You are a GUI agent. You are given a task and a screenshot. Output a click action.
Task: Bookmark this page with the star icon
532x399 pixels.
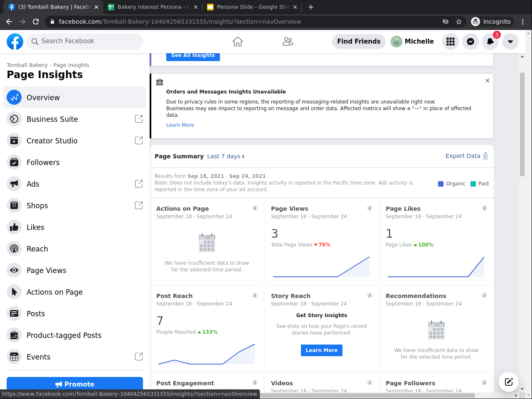coord(459,22)
